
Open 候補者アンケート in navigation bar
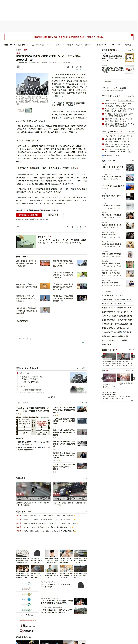103,45
